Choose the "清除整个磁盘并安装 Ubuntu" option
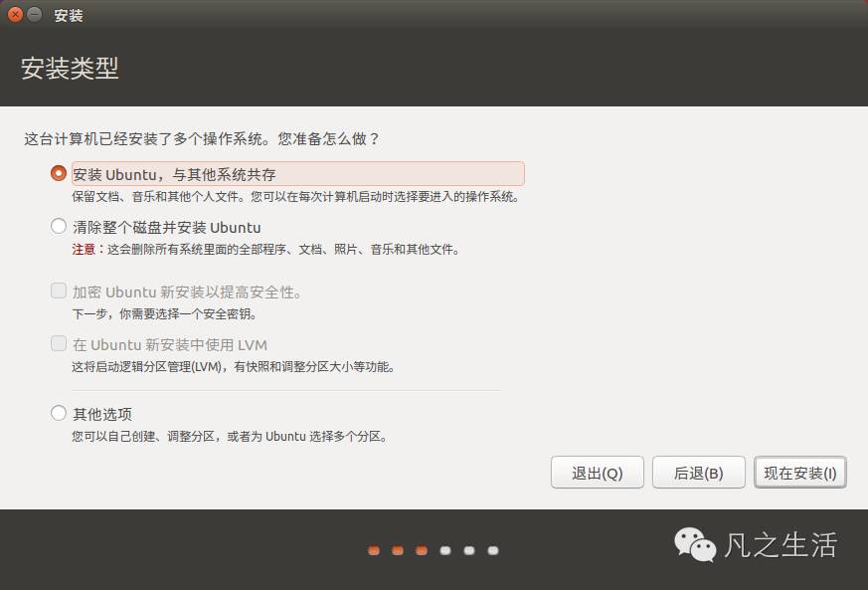 [58, 226]
